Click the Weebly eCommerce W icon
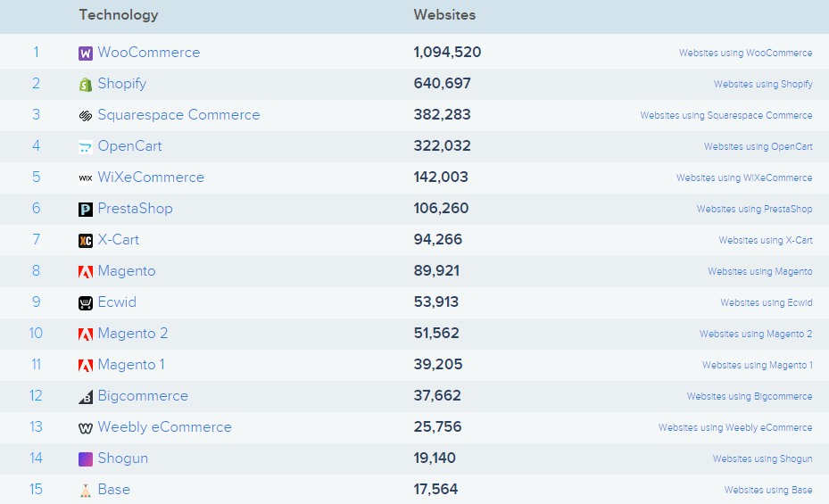 tap(85, 428)
